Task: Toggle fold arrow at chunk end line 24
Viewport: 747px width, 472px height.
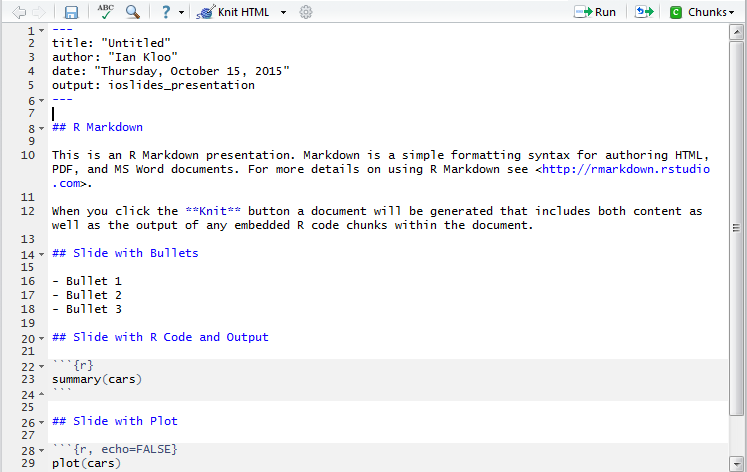Action: tap(41, 394)
